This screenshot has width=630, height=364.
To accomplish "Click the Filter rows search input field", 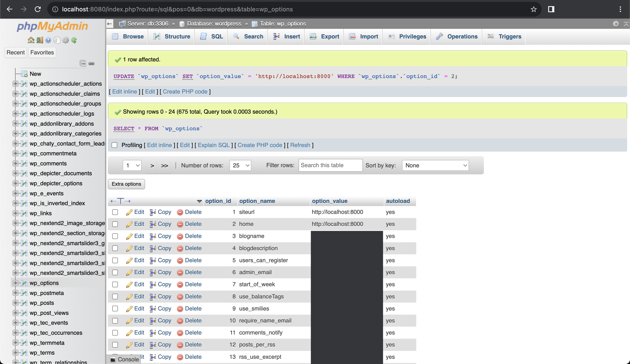I will tap(330, 165).
